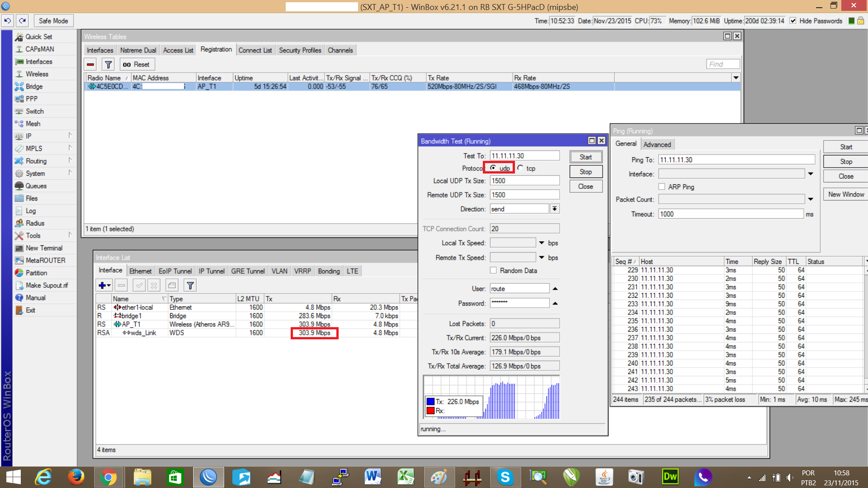Click the filter icon in Interface List toolbar
Image resolution: width=868 pixels, height=488 pixels.
tap(190, 286)
